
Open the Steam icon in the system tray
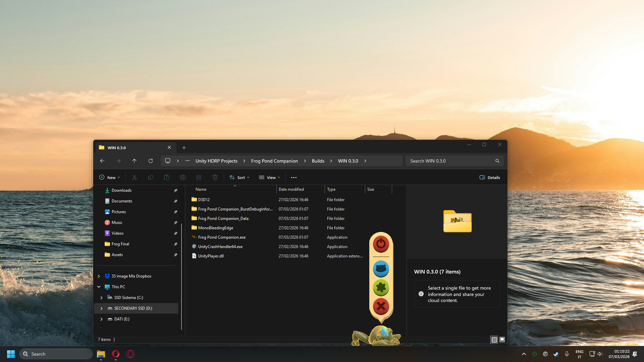(556, 354)
